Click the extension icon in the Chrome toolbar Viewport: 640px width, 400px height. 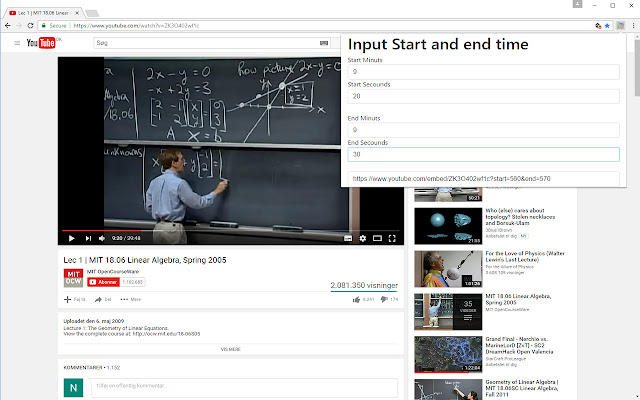coord(620,25)
